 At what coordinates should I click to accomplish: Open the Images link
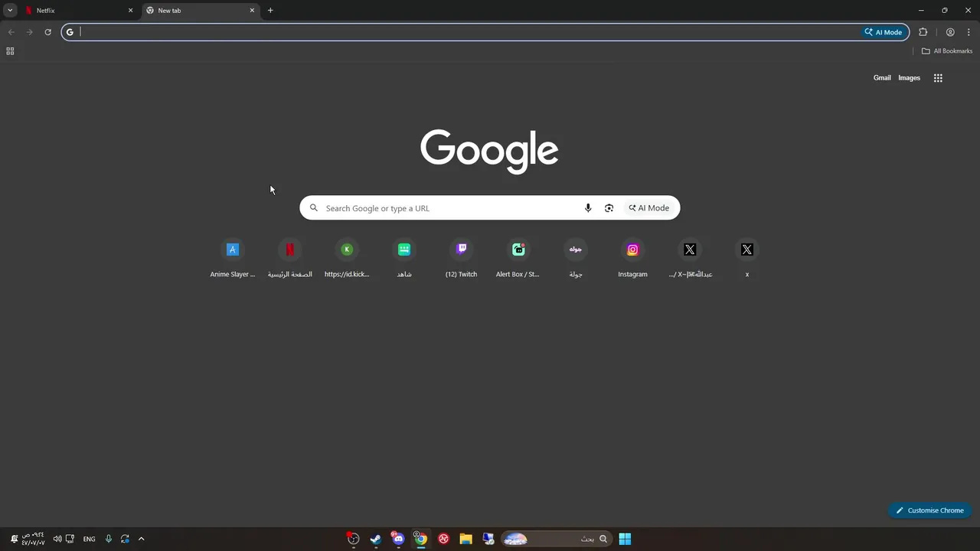tap(909, 78)
